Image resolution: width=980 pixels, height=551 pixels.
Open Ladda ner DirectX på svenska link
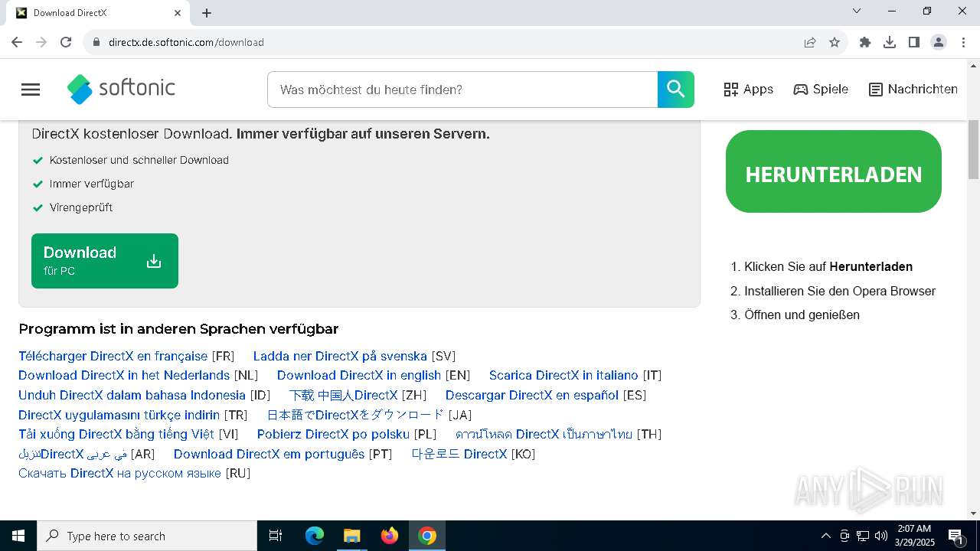coord(340,356)
